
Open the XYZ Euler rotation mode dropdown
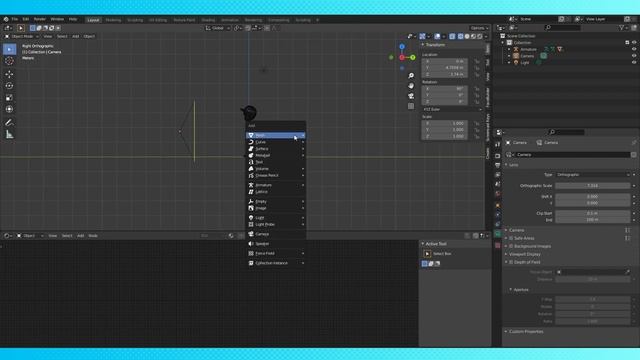coord(452,109)
